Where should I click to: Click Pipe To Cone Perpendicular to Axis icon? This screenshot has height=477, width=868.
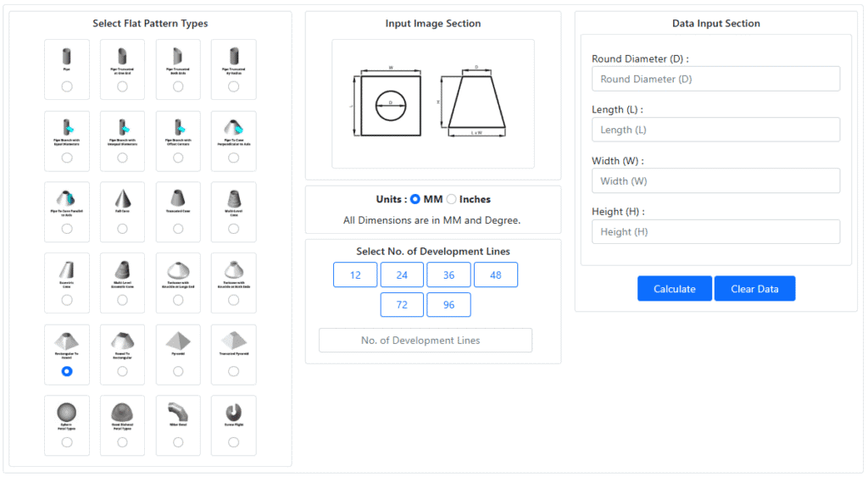[x=234, y=127]
